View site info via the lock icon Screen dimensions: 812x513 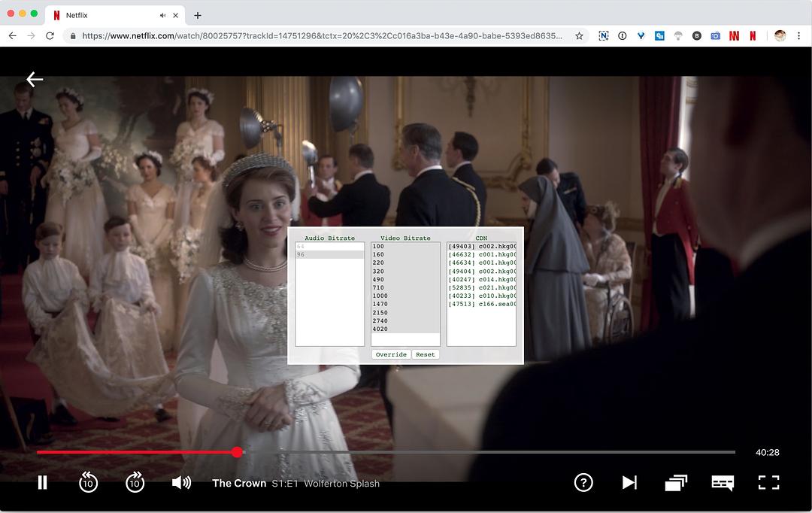(73, 36)
